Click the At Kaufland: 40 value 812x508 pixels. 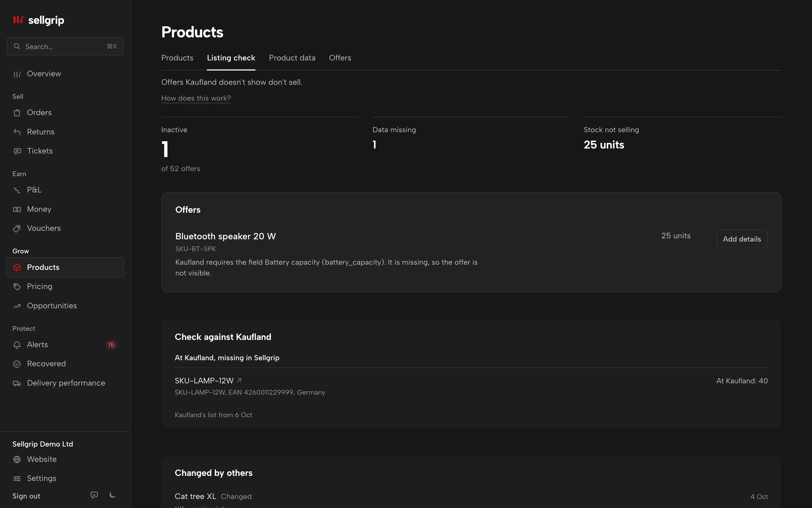(x=742, y=381)
